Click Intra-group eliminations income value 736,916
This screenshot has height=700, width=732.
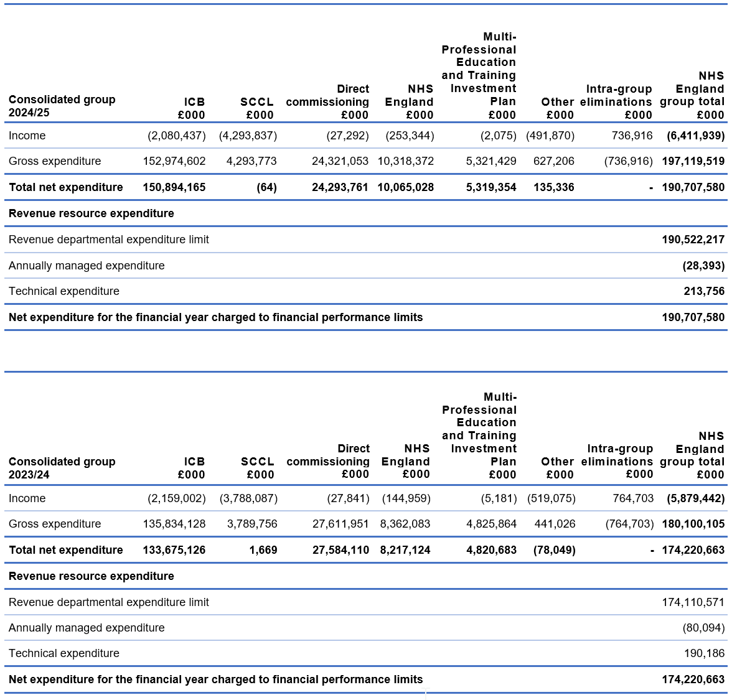[632, 136]
